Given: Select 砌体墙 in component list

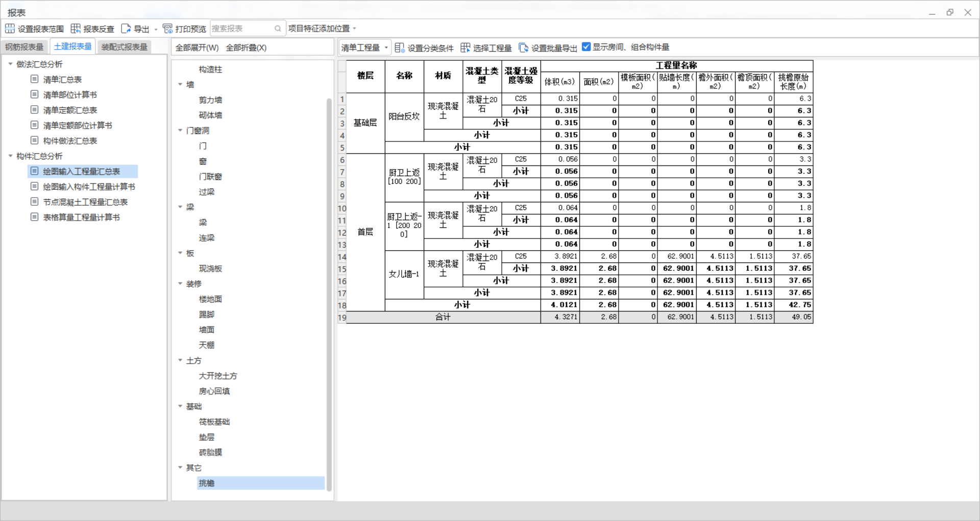Looking at the screenshot, I should 210,115.
